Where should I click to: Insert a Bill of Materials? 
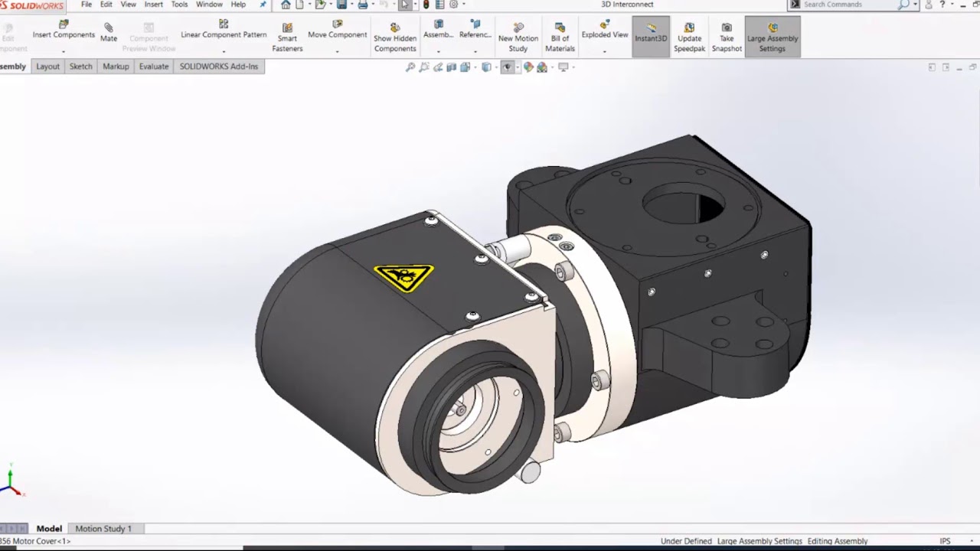pos(560,37)
